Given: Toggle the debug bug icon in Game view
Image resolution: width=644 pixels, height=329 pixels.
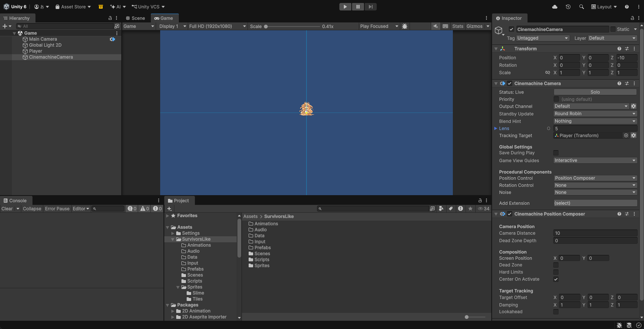Looking at the screenshot, I should [405, 26].
